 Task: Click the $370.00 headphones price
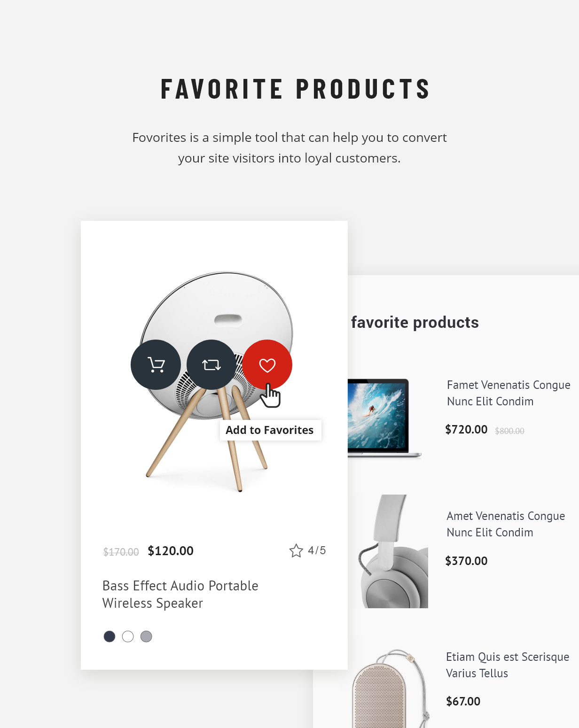(466, 561)
